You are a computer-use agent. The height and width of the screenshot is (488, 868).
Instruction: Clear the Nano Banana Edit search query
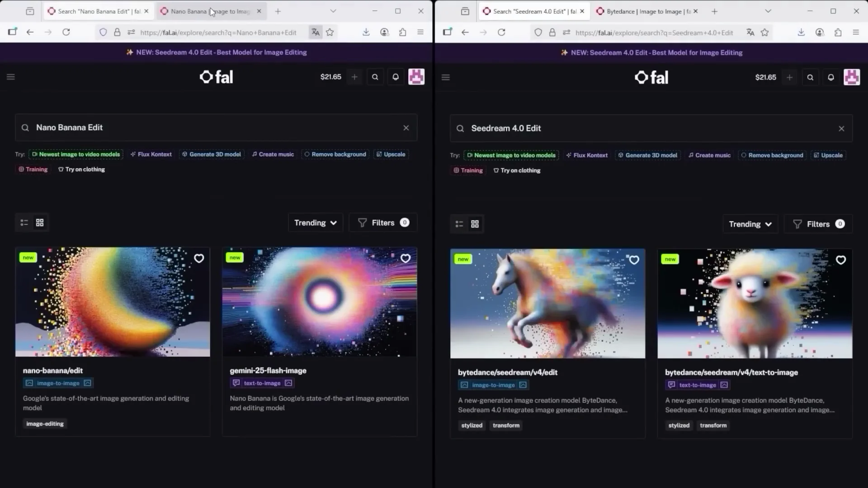406,127
